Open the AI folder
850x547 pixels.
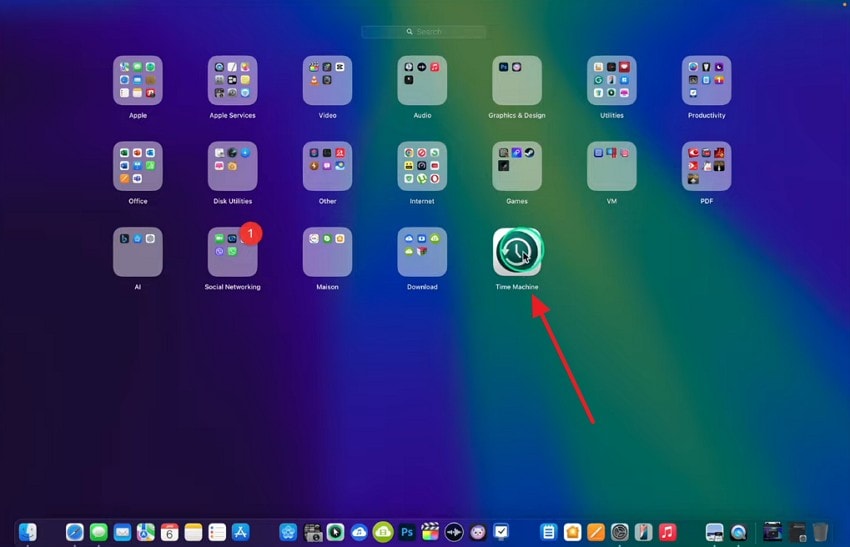click(138, 252)
